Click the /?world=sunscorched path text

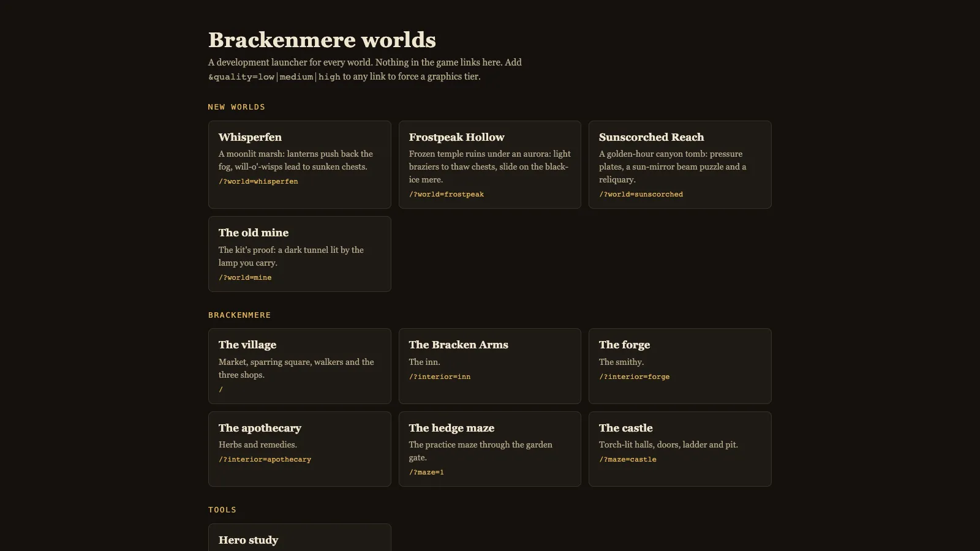click(641, 195)
